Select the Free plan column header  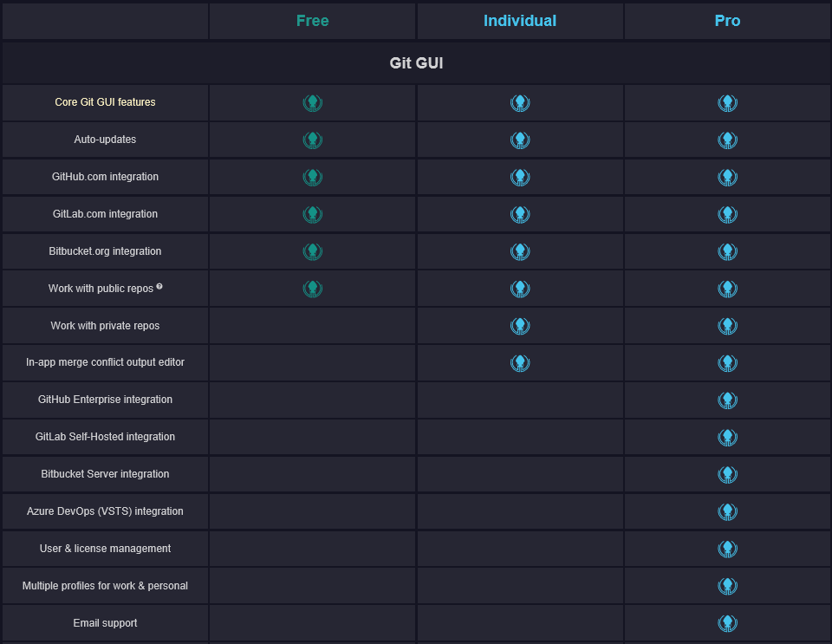(313, 21)
